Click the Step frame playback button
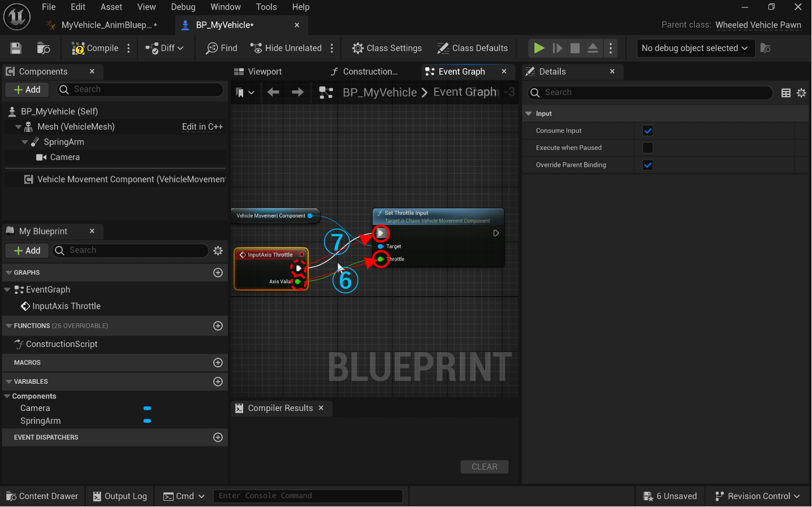The height and width of the screenshot is (507, 812). pyautogui.click(x=558, y=48)
